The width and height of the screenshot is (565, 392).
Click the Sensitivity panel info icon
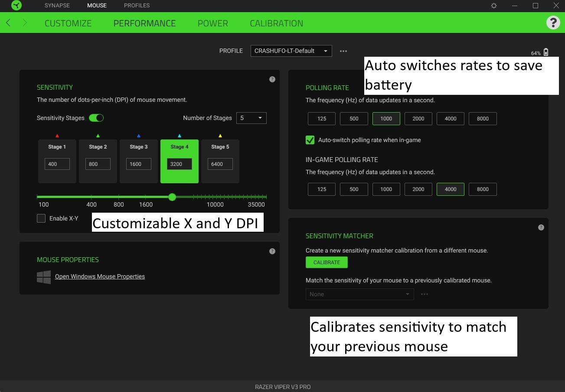(272, 79)
